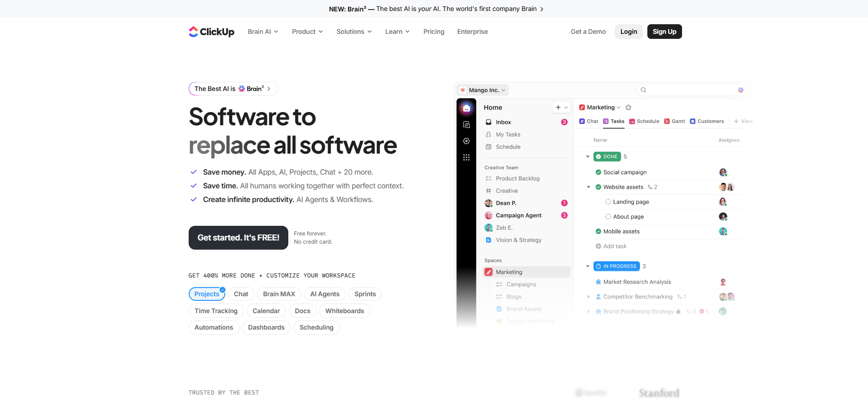The height and width of the screenshot is (416, 868).
Task: Click the ClickUp logo
Action: (x=212, y=32)
